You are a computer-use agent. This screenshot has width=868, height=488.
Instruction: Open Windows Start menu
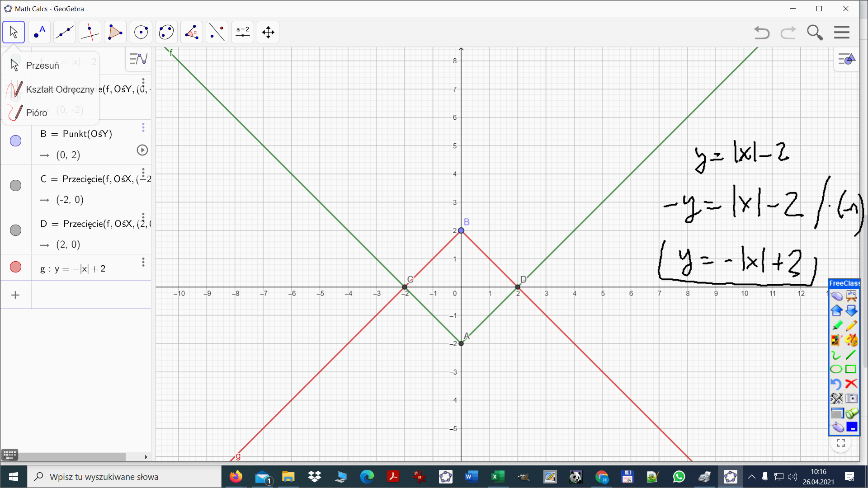pyautogui.click(x=14, y=477)
